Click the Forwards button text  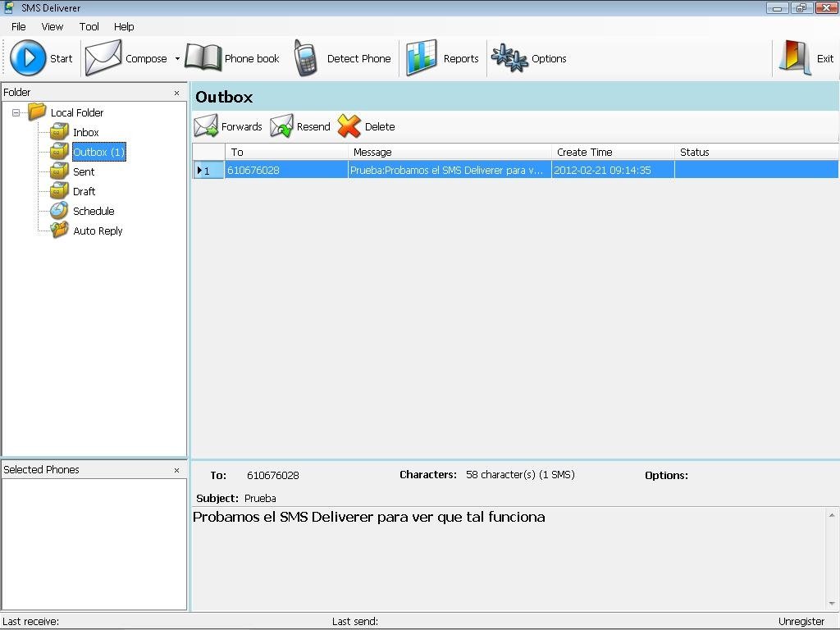coord(242,126)
